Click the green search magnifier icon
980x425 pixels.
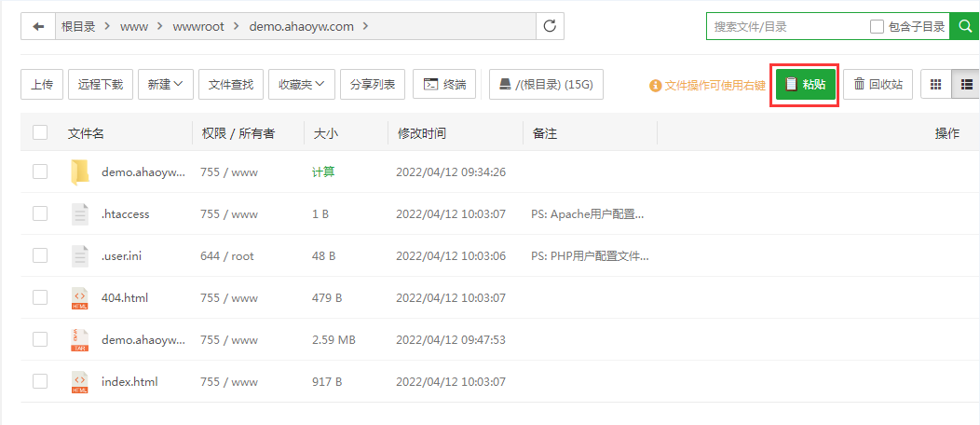click(964, 27)
